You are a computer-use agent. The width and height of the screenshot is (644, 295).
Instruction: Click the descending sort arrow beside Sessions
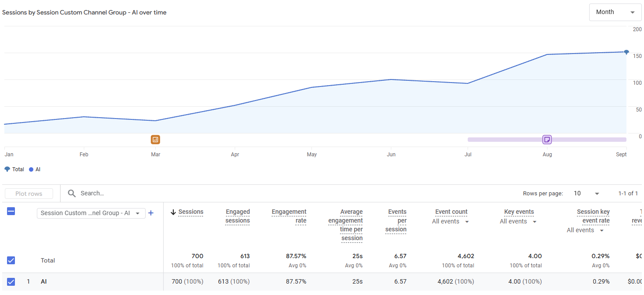pos(173,212)
